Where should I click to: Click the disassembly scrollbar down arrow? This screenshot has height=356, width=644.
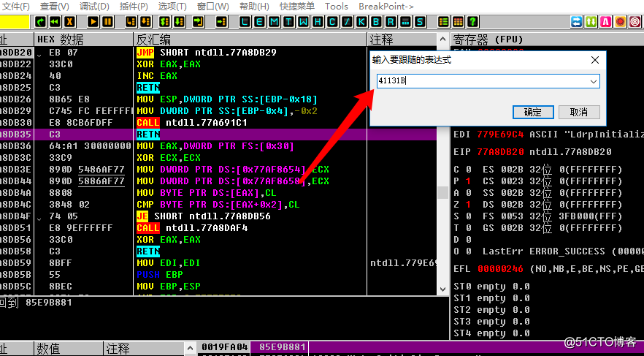[442, 289]
